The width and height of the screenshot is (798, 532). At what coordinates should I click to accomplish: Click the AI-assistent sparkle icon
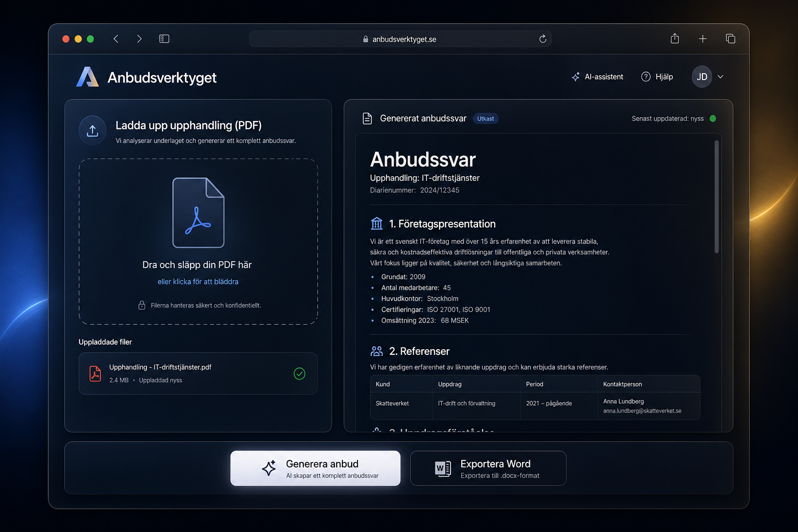tap(576, 76)
